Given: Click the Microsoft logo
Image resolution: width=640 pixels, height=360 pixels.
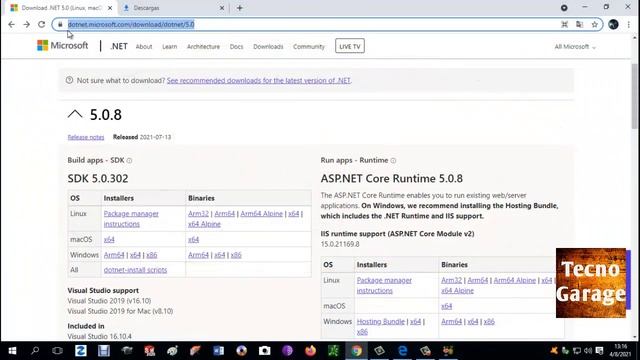Looking at the screenshot, I should tap(62, 45).
